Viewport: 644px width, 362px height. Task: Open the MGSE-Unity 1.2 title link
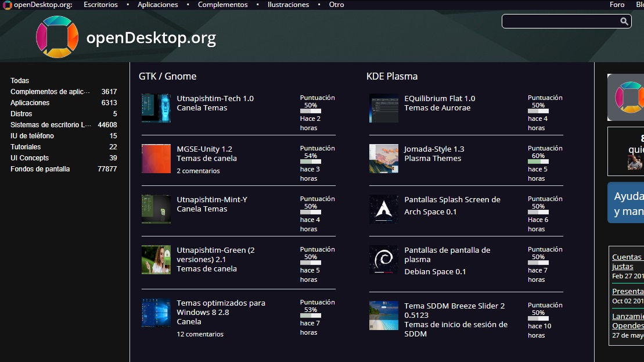[x=204, y=149]
